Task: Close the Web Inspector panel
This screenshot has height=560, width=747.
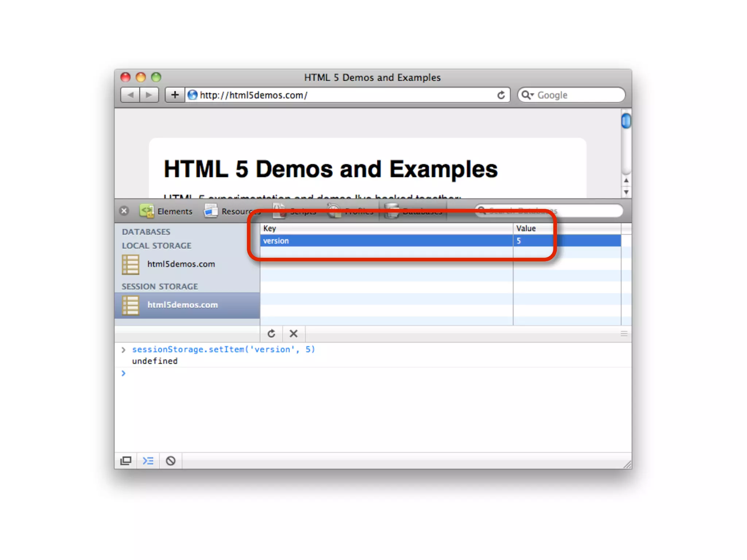Action: click(124, 211)
